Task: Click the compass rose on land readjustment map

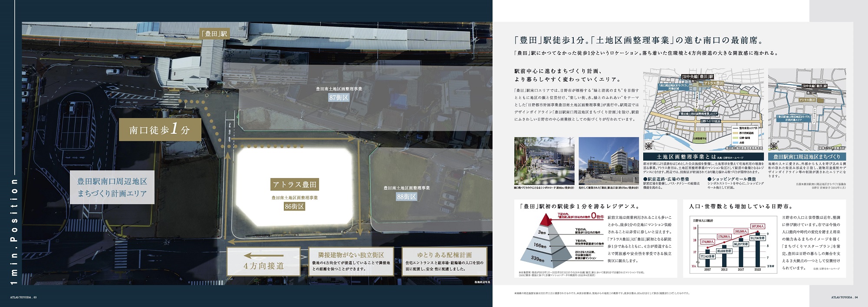Action: [x=649, y=146]
